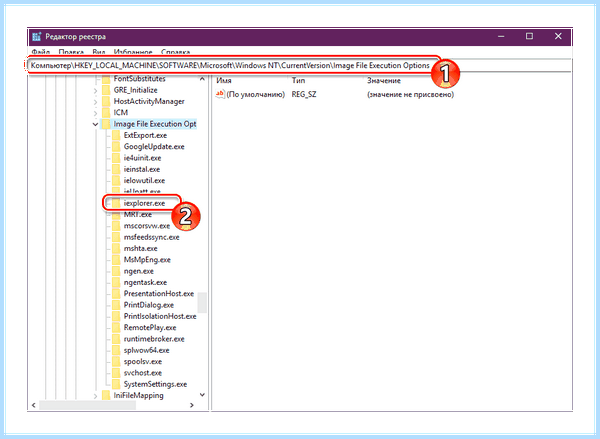Click the tree scroll up arrow

(202, 79)
